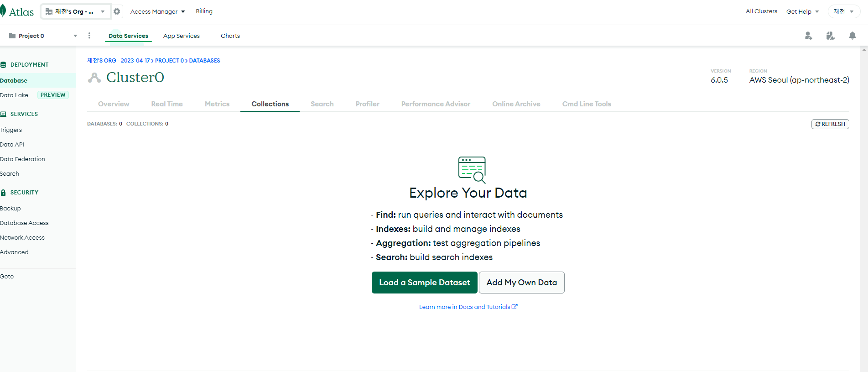
Task: Open the Billing page
Action: click(204, 11)
